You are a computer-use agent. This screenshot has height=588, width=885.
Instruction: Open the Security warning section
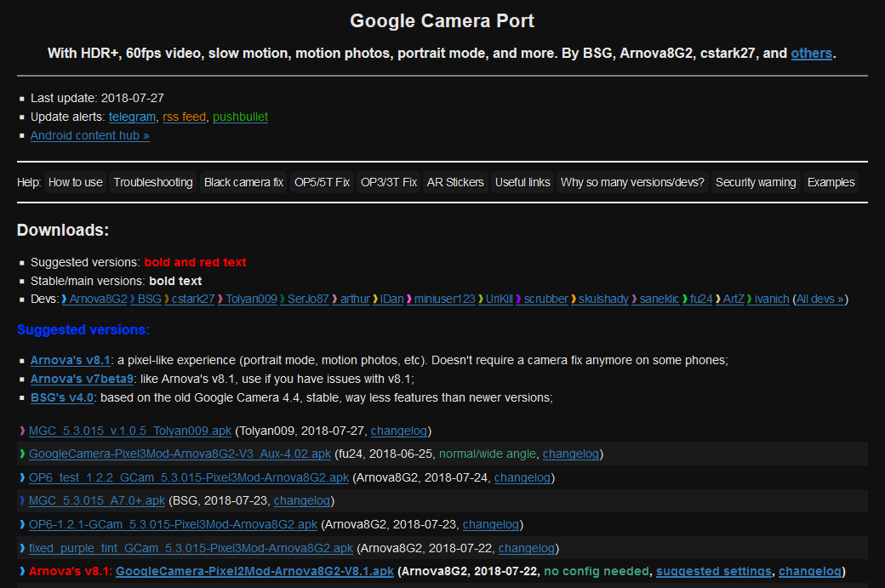coord(756,182)
